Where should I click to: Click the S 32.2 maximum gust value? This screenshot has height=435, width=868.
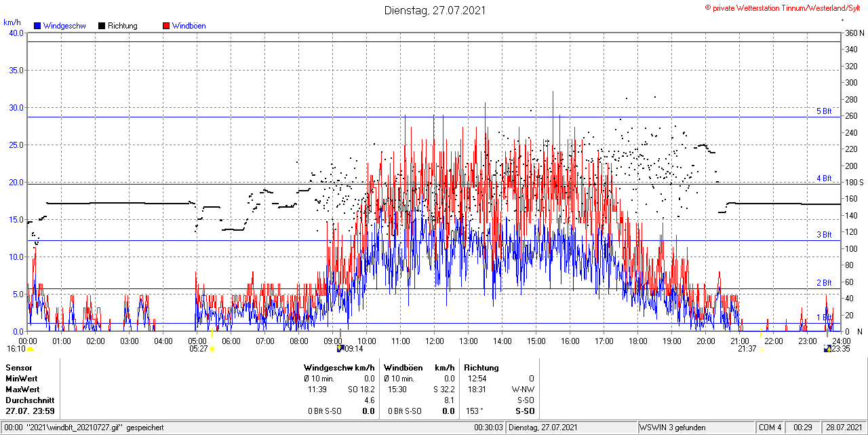(x=443, y=390)
